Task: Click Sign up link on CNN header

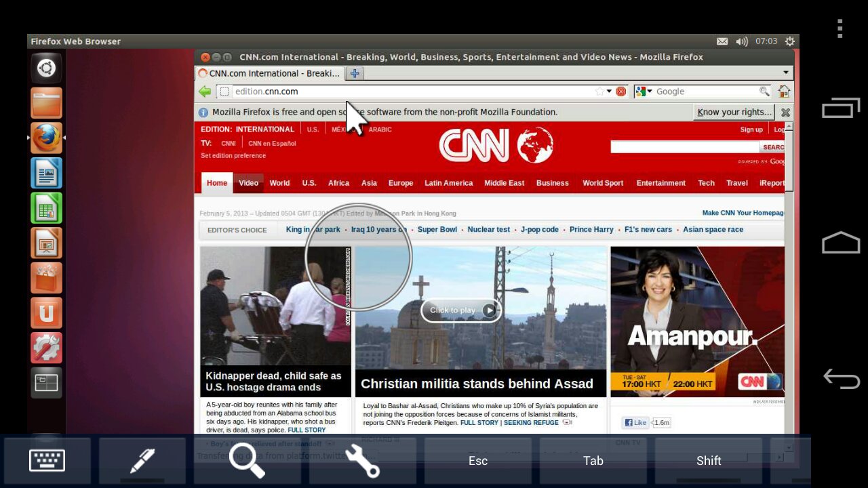Action: pos(751,129)
